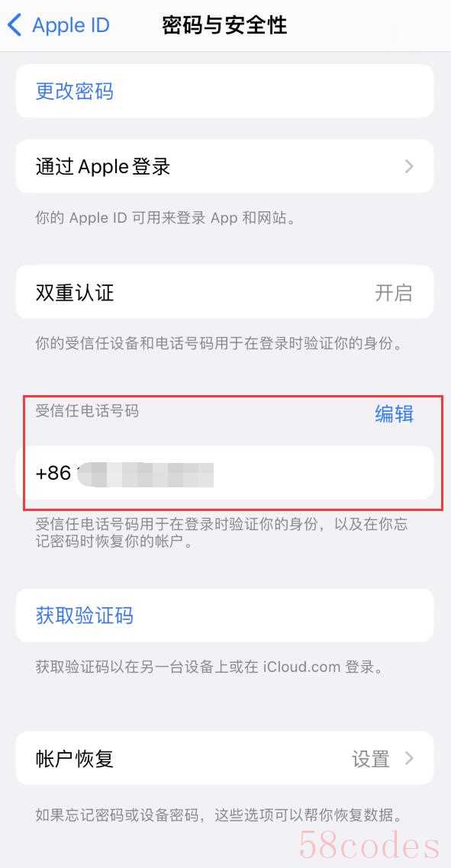Tap the 58codes watermark logo
The image size is (451, 868).
pos(369,845)
